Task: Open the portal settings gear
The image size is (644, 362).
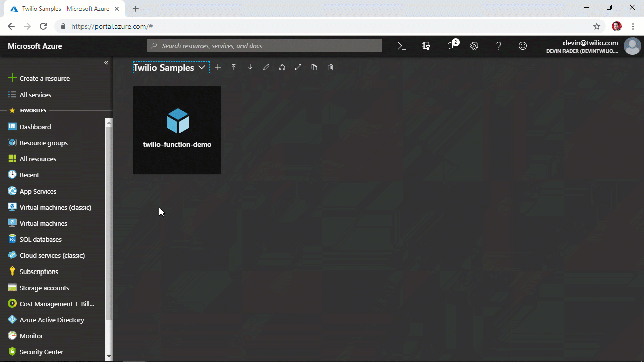Action: [x=474, y=46]
